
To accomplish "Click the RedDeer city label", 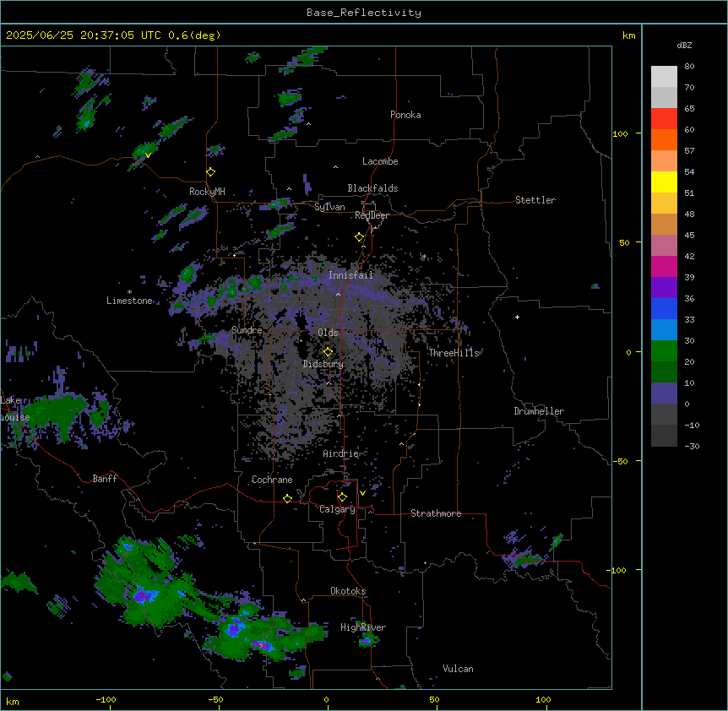I will tap(372, 215).
